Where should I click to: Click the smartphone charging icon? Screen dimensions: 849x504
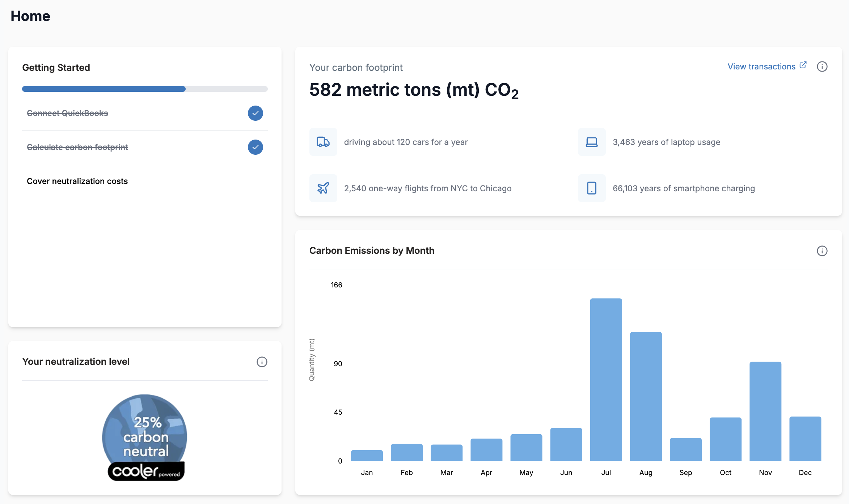pos(592,188)
